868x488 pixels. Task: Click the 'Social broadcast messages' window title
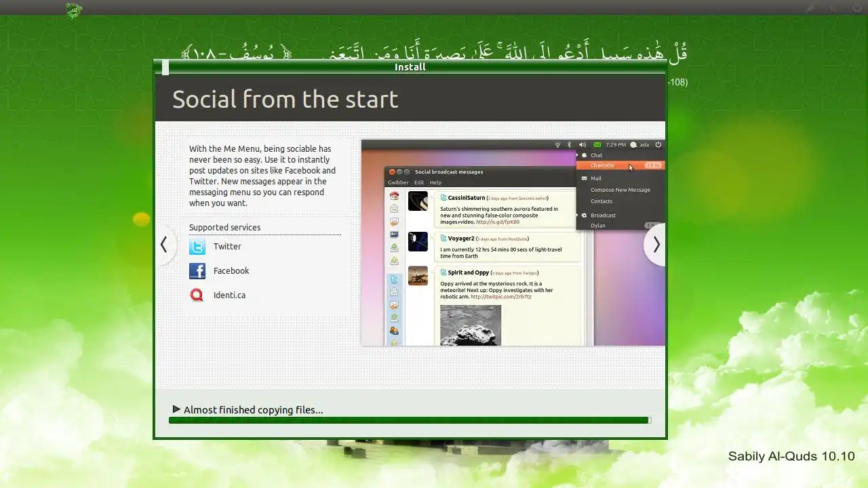(449, 172)
